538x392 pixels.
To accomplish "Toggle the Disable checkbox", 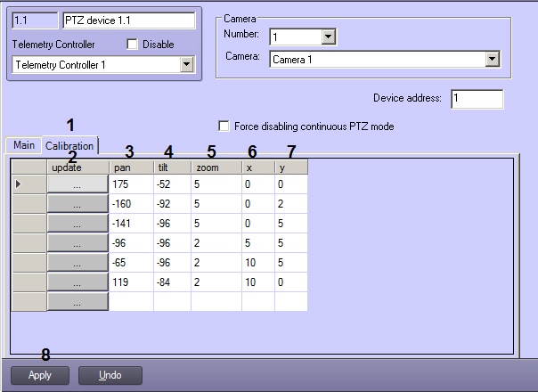I will [132, 45].
